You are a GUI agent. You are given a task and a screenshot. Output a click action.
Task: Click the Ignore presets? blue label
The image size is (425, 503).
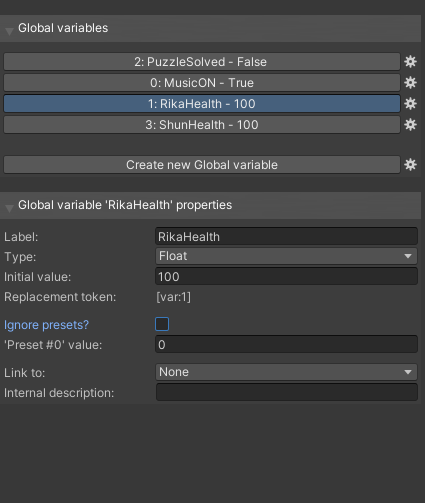(x=46, y=325)
